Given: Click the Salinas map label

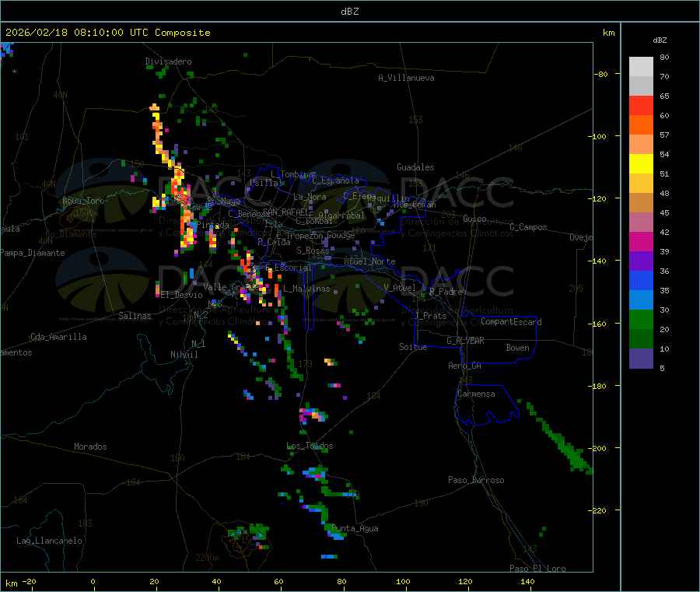Looking at the screenshot, I should (x=135, y=316).
